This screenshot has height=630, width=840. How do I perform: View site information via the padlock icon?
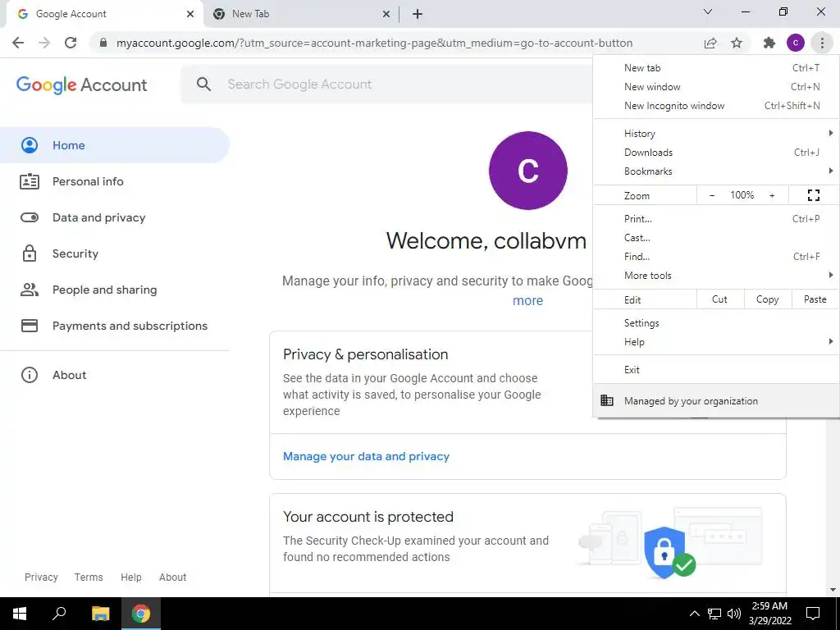click(103, 43)
